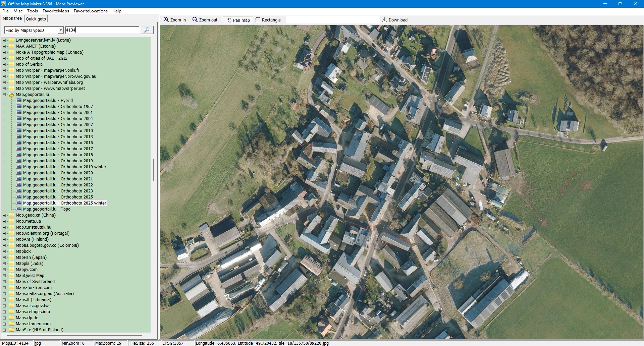
Task: Click the Download arrow icon
Action: 385,20
